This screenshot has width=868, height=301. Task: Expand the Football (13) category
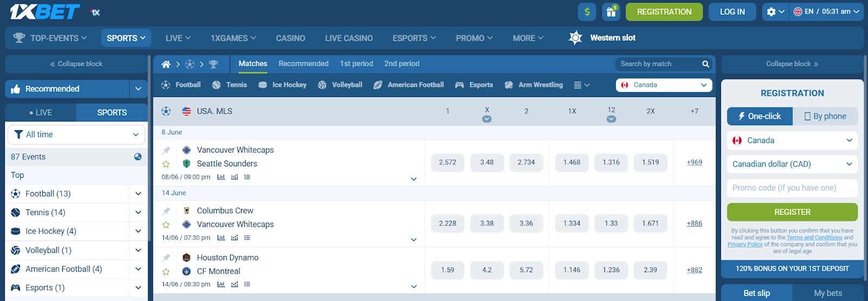pyautogui.click(x=138, y=194)
